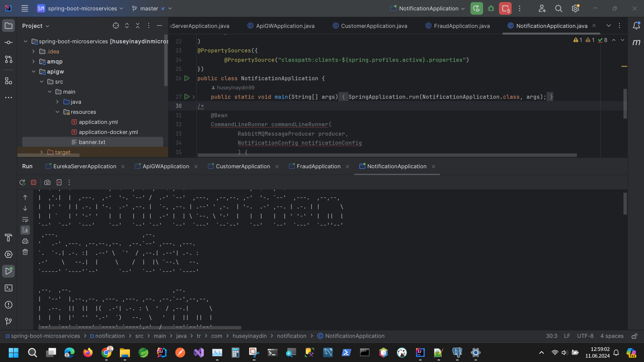Image resolution: width=644 pixels, height=362 pixels.
Task: Rerun NotificationApplication from main toolbar
Action: point(476,8)
